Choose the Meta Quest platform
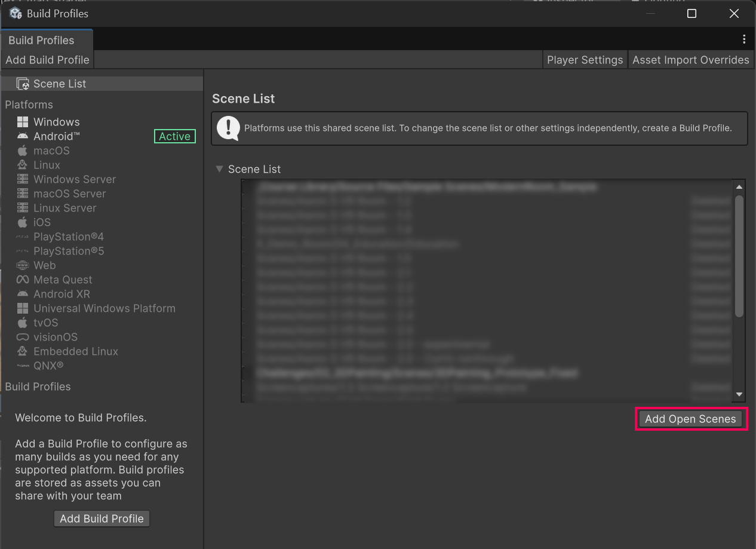The image size is (756, 549). click(x=63, y=280)
